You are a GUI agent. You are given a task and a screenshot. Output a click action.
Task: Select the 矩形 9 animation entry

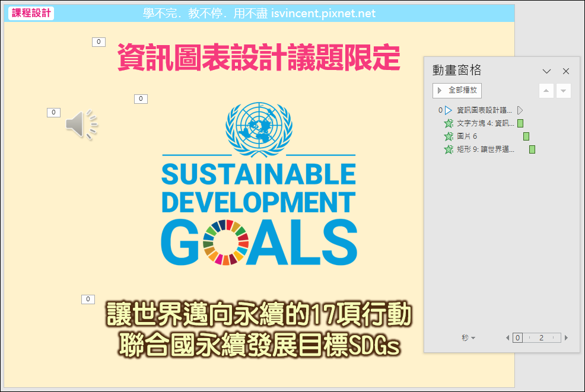click(489, 149)
